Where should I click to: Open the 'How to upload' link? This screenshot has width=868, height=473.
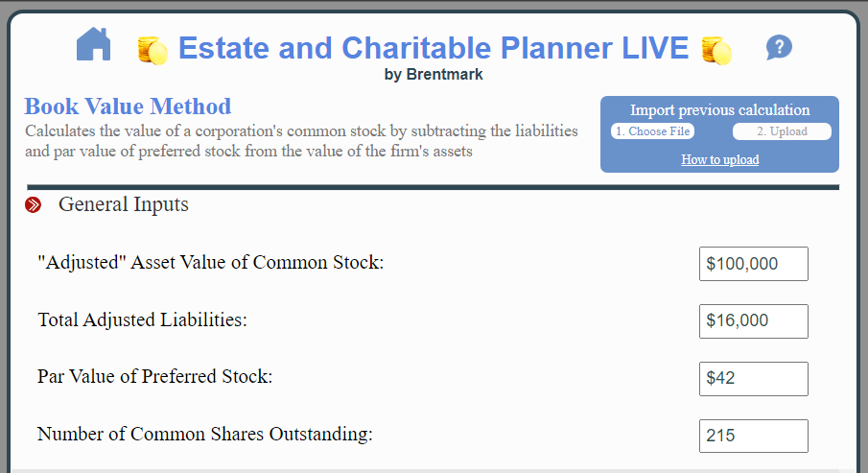coord(719,159)
